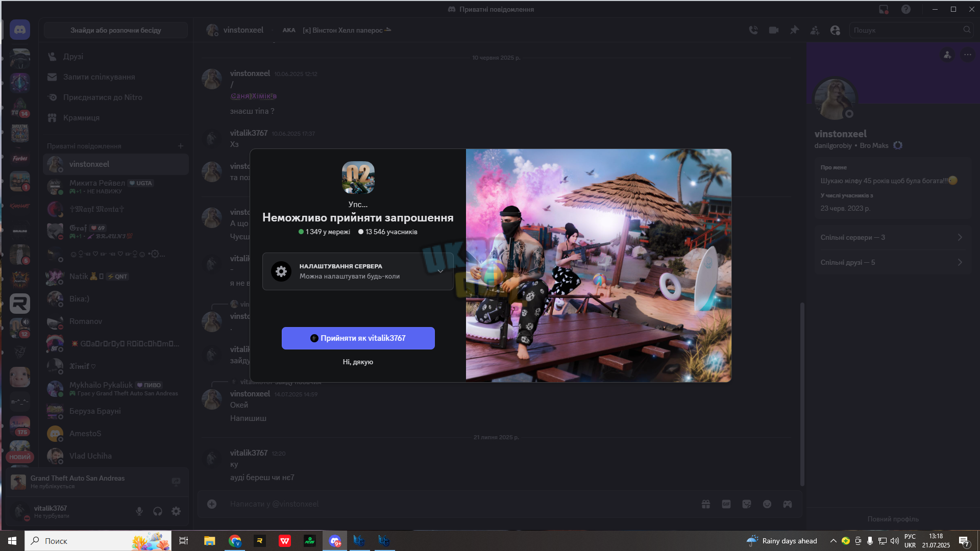Open the server with the 175 badge

[x=20, y=425]
